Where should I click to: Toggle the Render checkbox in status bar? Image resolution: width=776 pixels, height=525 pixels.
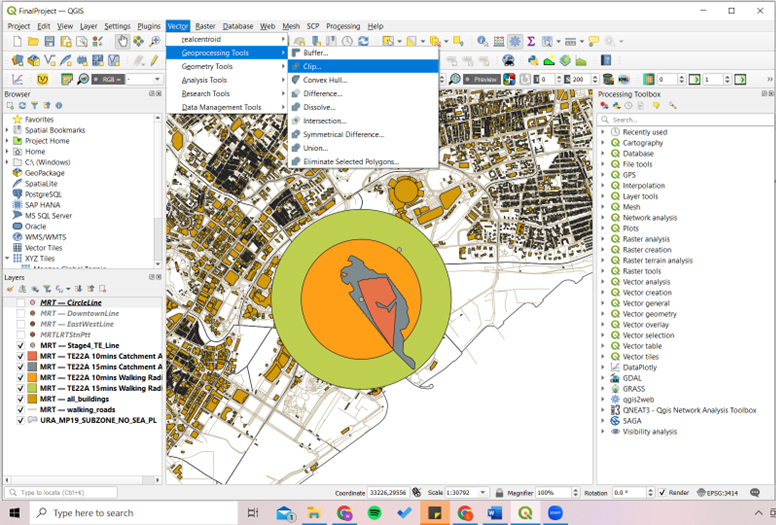coord(660,493)
